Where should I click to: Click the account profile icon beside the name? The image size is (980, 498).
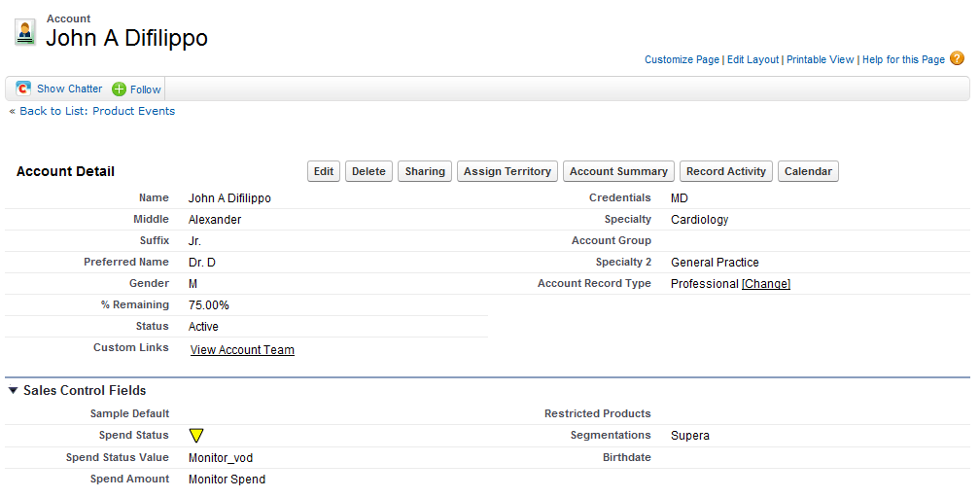click(x=25, y=32)
